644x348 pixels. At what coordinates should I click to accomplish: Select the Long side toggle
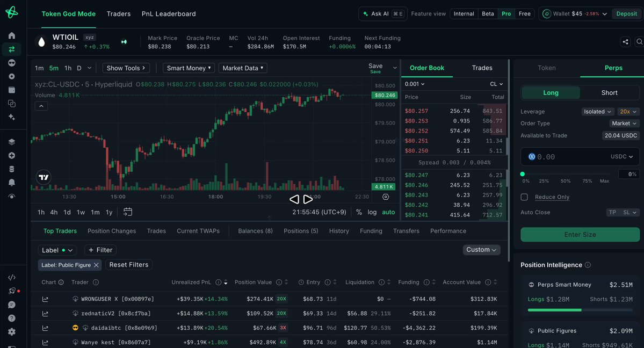(551, 93)
